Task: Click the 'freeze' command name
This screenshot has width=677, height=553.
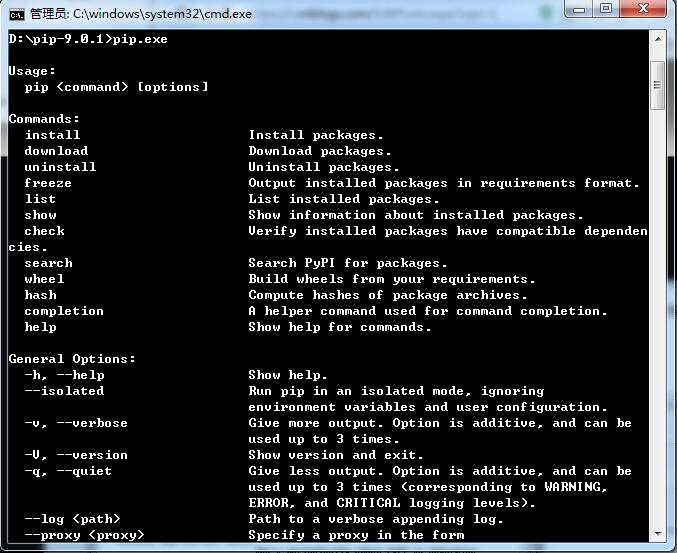Action: coord(48,183)
